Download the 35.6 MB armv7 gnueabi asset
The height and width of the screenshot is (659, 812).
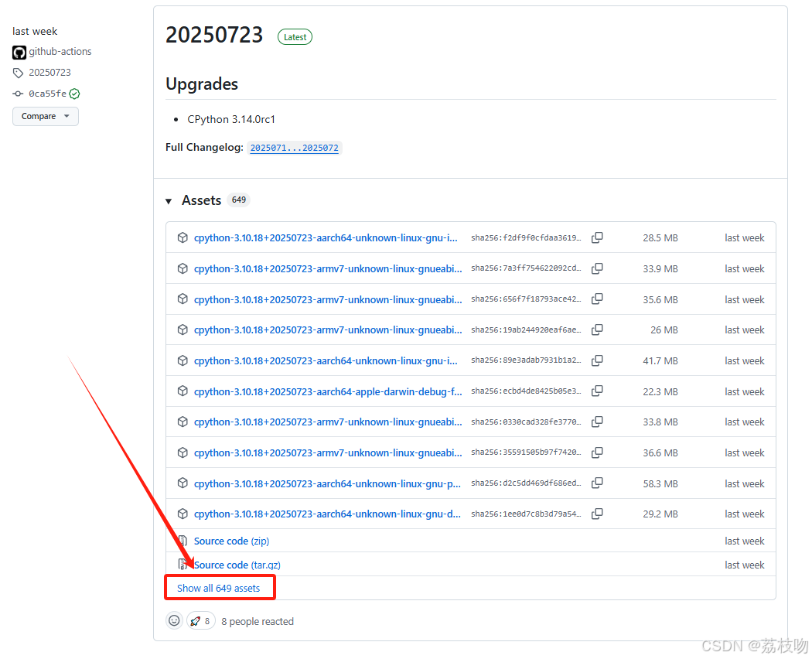click(x=328, y=299)
